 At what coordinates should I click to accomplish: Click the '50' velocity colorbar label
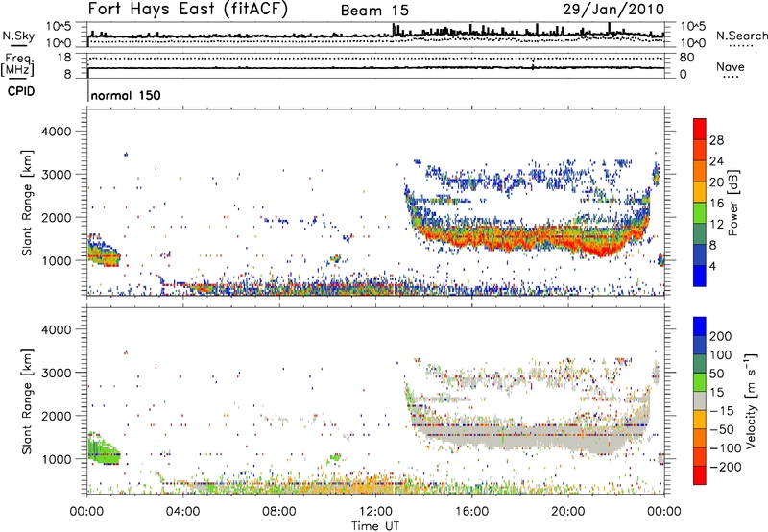coord(716,374)
